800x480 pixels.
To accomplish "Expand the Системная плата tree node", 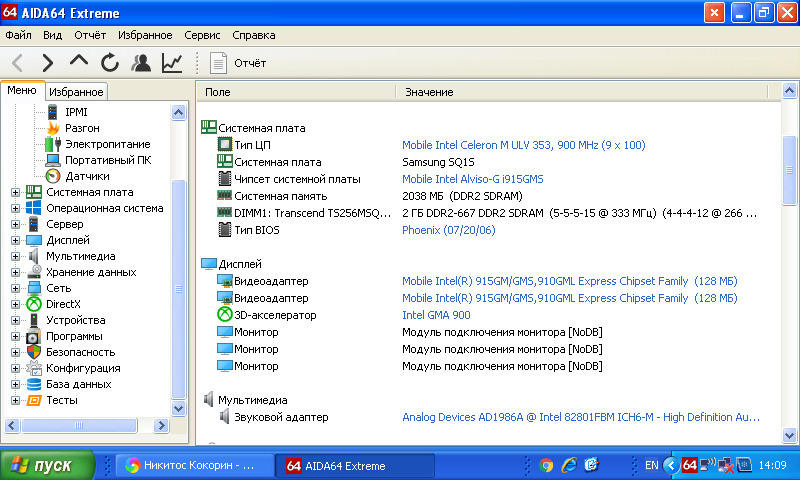I will click(x=15, y=192).
